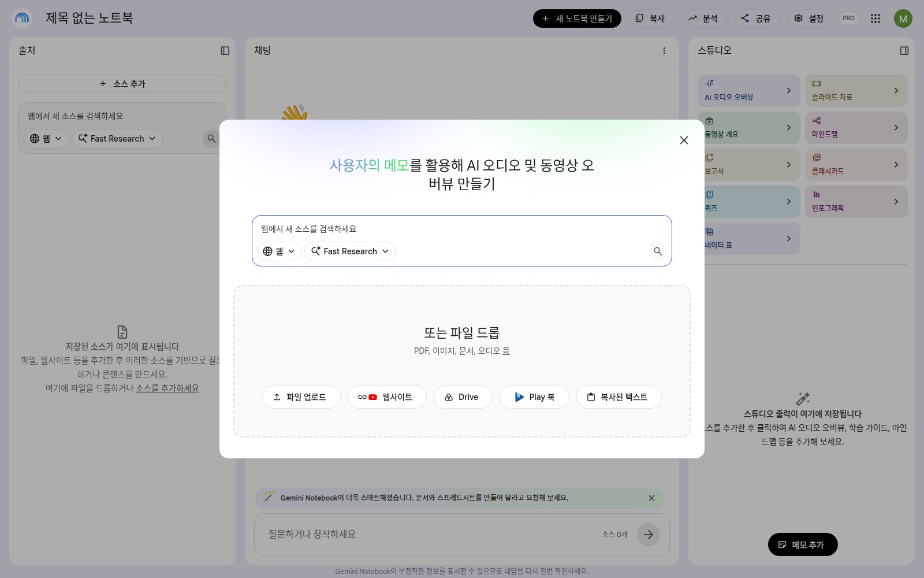Click the 제목 없는 노트북 title
The width and height of the screenshot is (924, 578).
click(90, 18)
